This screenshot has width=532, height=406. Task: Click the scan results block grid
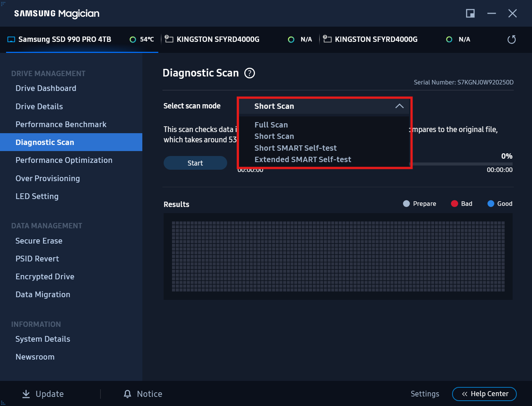338,256
